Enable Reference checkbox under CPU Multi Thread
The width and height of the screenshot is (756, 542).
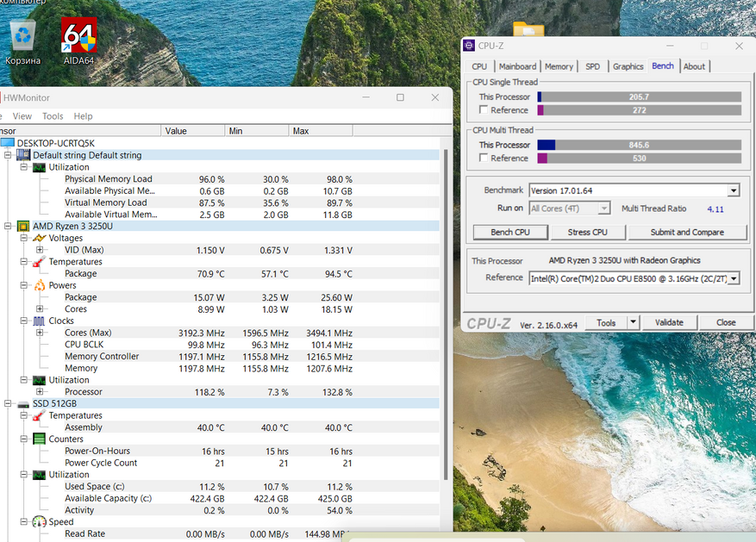[484, 159]
